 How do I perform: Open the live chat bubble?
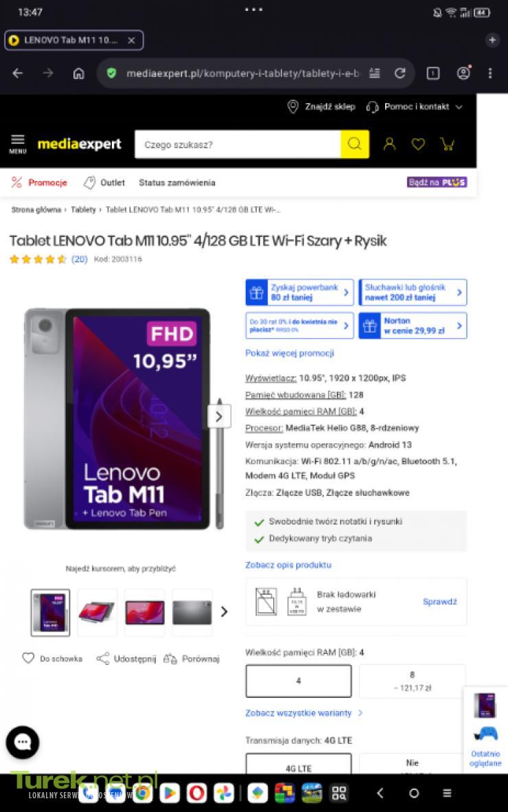click(22, 742)
